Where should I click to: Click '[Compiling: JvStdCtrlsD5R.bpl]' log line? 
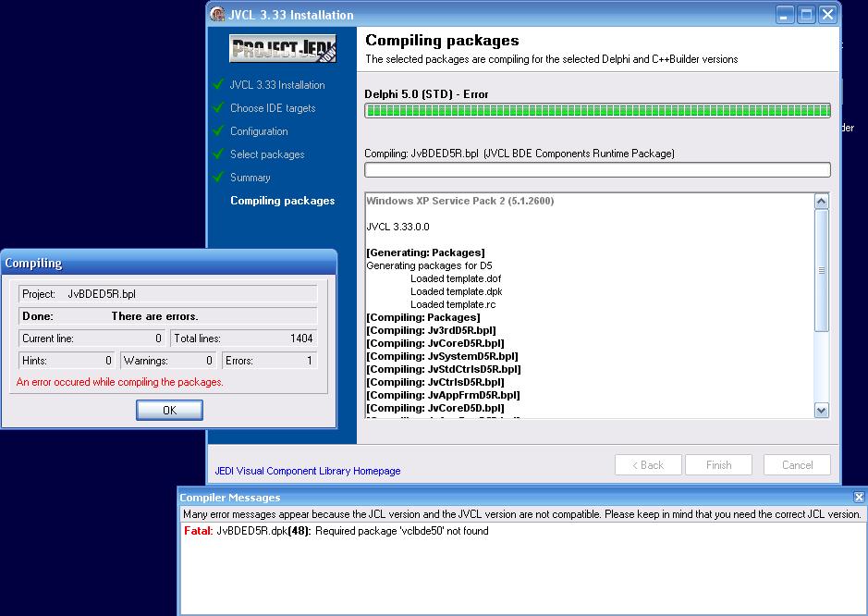click(x=444, y=369)
